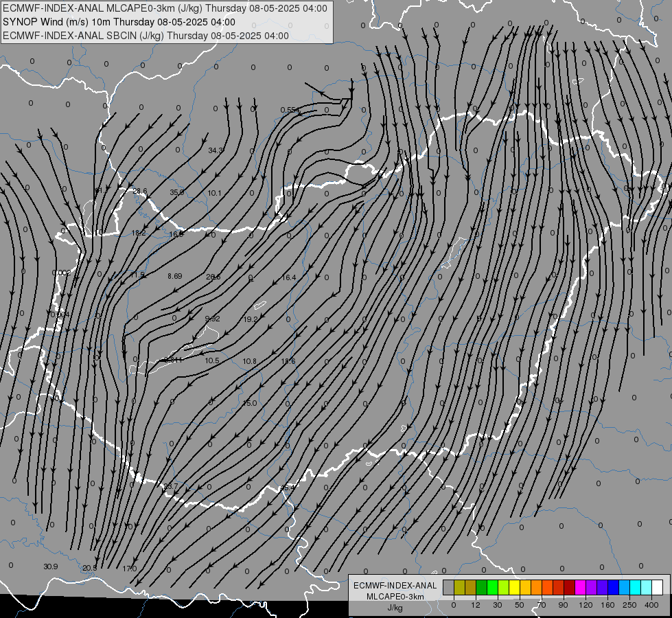Viewport: 672px width, 618px height.
Task: Select the yellow-green legend swatch
Action: [x=504, y=587]
